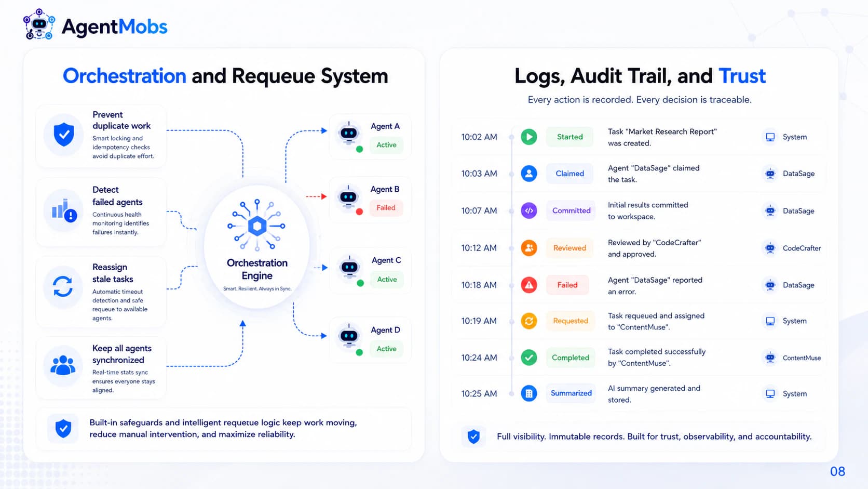868x489 pixels.
Task: Click the people icon beside Keep all agents synchronized
Action: click(63, 365)
